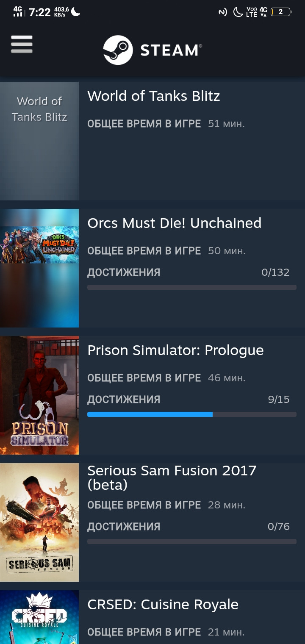Open the Prison Simulator cover image
This screenshot has height=644, width=305.
39,395
